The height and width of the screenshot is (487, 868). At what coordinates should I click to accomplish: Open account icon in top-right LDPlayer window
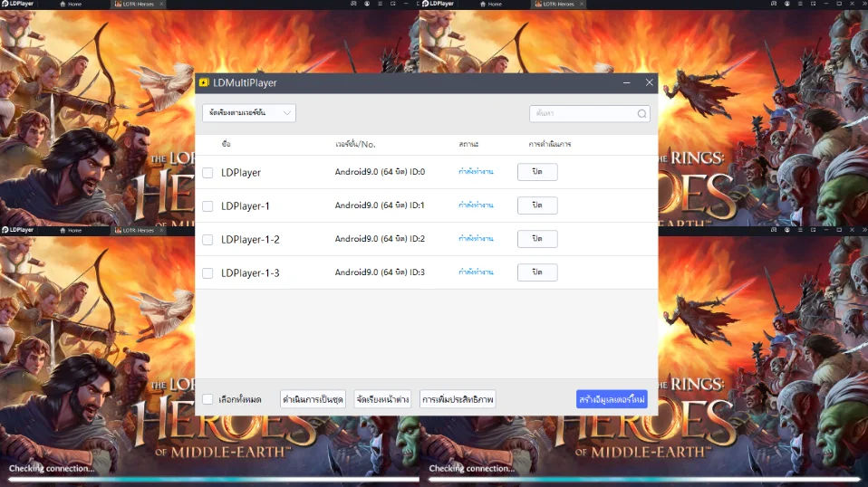point(787,4)
